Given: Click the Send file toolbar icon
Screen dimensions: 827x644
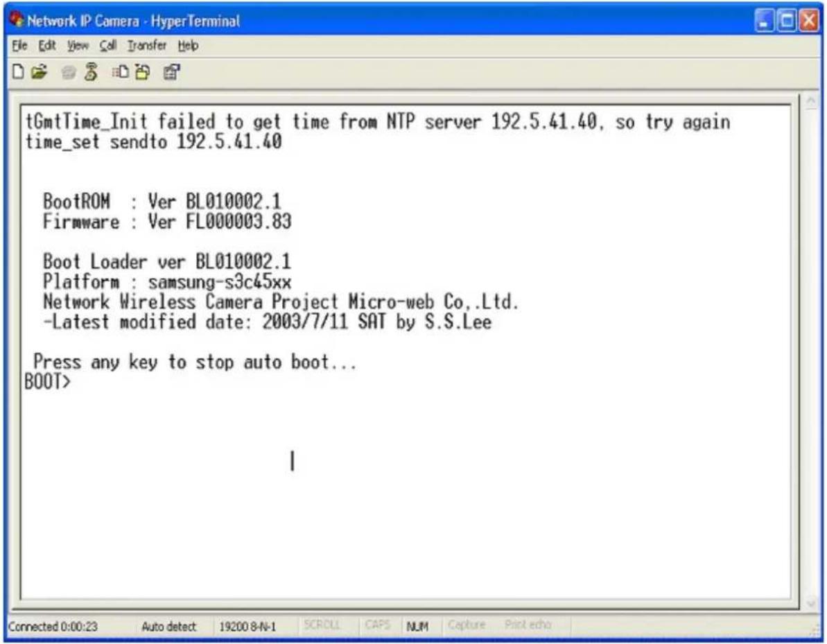Looking at the screenshot, I should pyautogui.click(x=120, y=71).
